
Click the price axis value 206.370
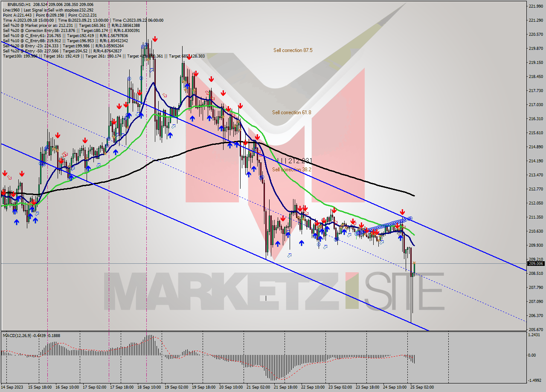coord(535,315)
